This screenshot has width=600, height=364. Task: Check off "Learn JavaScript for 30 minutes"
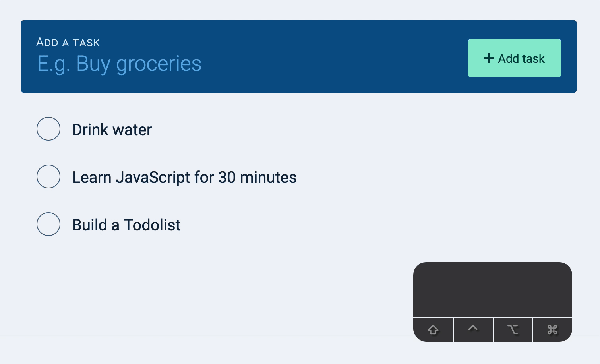pos(48,176)
